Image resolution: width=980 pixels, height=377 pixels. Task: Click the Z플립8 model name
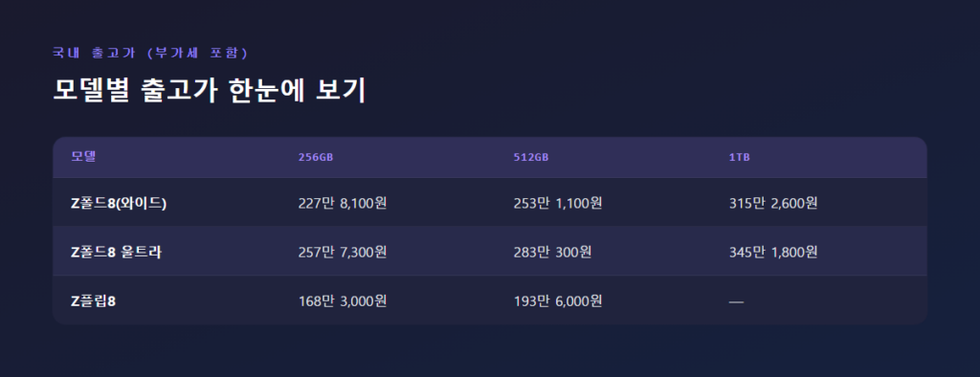[x=94, y=300]
